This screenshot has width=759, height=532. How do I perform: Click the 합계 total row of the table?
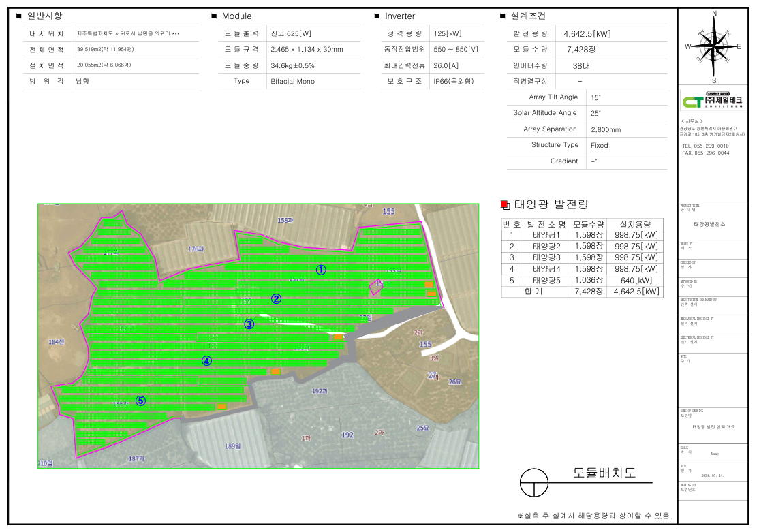pyautogui.click(x=583, y=292)
